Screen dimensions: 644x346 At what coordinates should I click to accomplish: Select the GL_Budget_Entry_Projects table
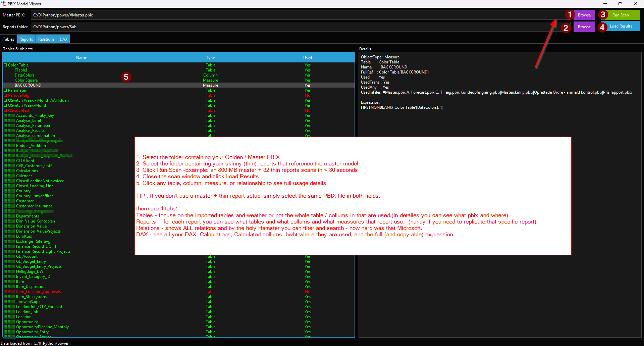[179, 266]
